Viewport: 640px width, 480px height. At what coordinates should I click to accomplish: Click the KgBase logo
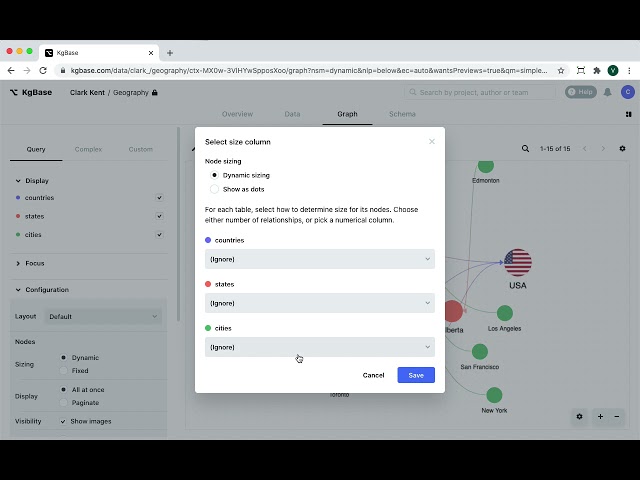click(31, 92)
